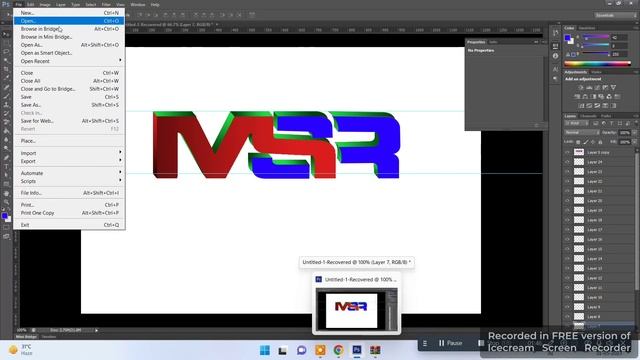Filter layers by type layers icon
Screen dimensions: 640x360
pyautogui.click(x=611, y=123)
